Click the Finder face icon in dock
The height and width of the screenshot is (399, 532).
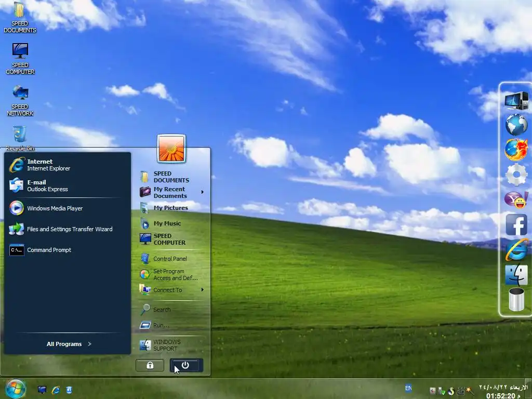pos(516,275)
